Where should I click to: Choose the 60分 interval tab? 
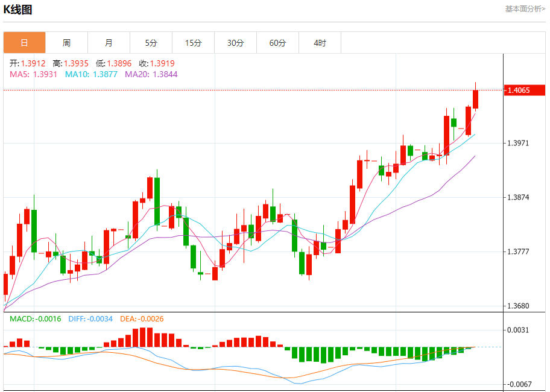click(x=278, y=43)
